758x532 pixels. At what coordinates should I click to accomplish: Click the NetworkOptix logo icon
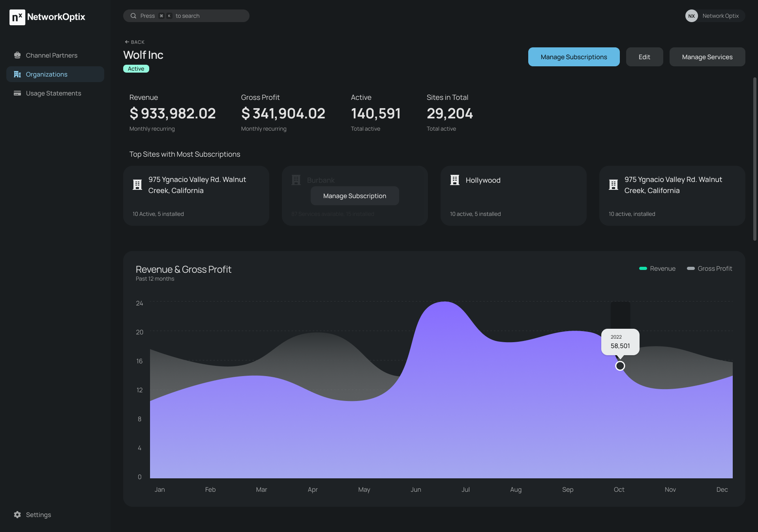[17, 17]
